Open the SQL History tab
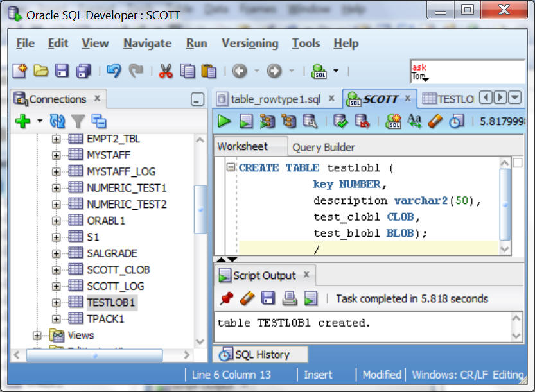 tap(261, 355)
